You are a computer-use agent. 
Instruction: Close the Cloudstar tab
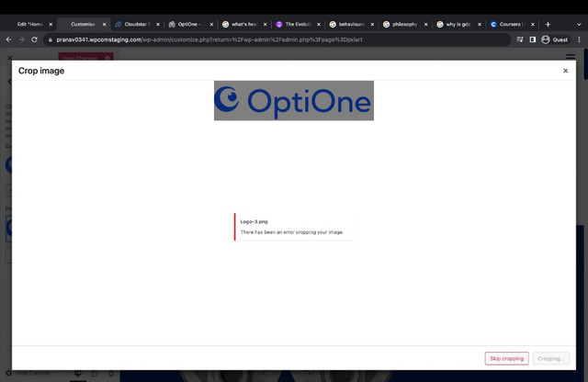tap(158, 25)
